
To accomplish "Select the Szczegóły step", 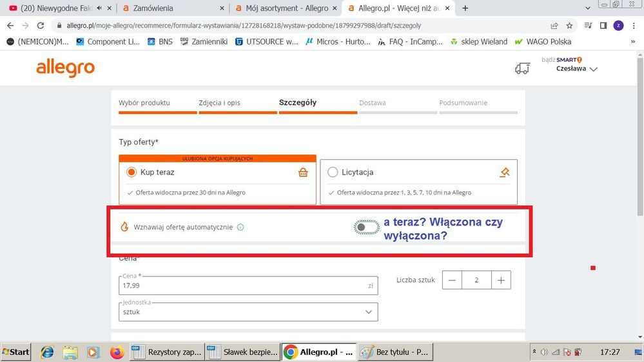I will click(298, 102).
